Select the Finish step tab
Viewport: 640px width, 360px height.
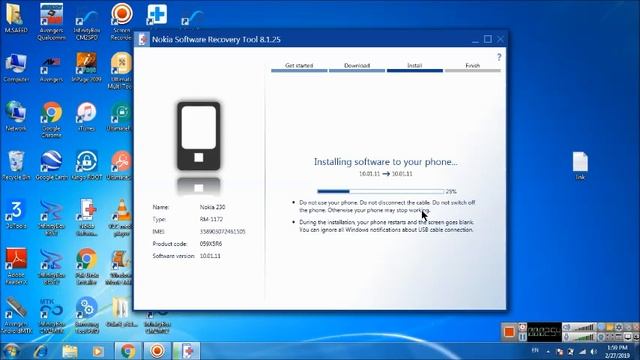pyautogui.click(x=473, y=67)
